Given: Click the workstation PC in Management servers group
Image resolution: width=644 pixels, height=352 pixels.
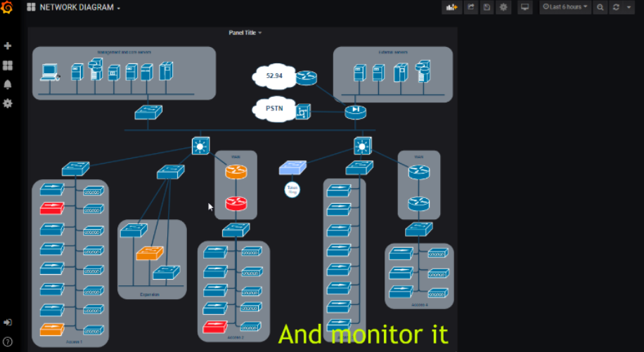Looking at the screenshot, I should pos(50,72).
